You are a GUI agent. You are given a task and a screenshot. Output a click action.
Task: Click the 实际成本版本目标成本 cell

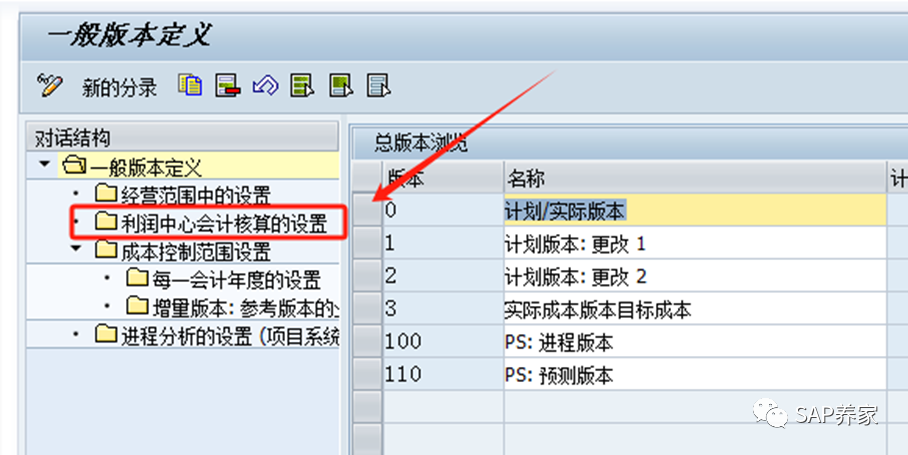pos(695,309)
